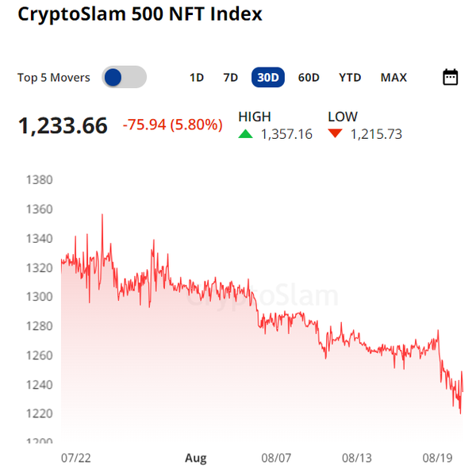Click the red LOW down-triangle icon
Screen dimensions: 476x469
tap(335, 134)
